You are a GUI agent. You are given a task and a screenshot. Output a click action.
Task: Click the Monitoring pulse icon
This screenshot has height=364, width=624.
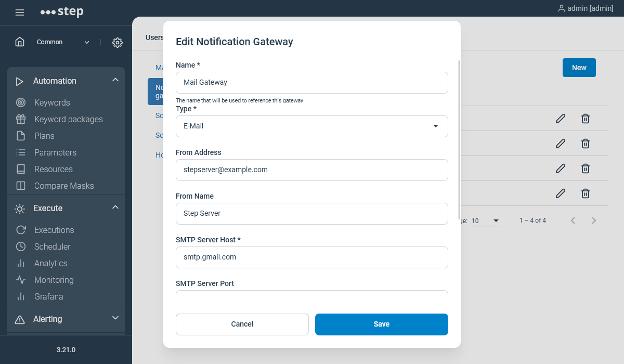21,280
